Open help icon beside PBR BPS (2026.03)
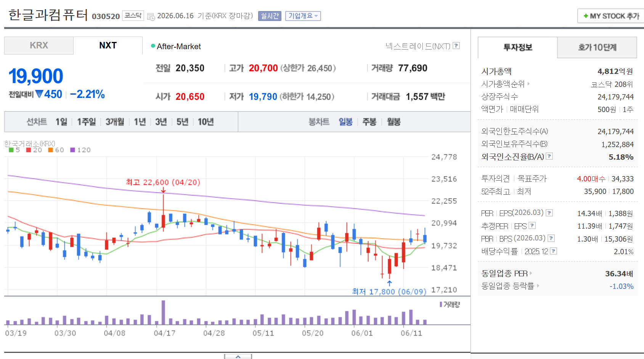This screenshot has height=359, width=644. click(x=551, y=238)
